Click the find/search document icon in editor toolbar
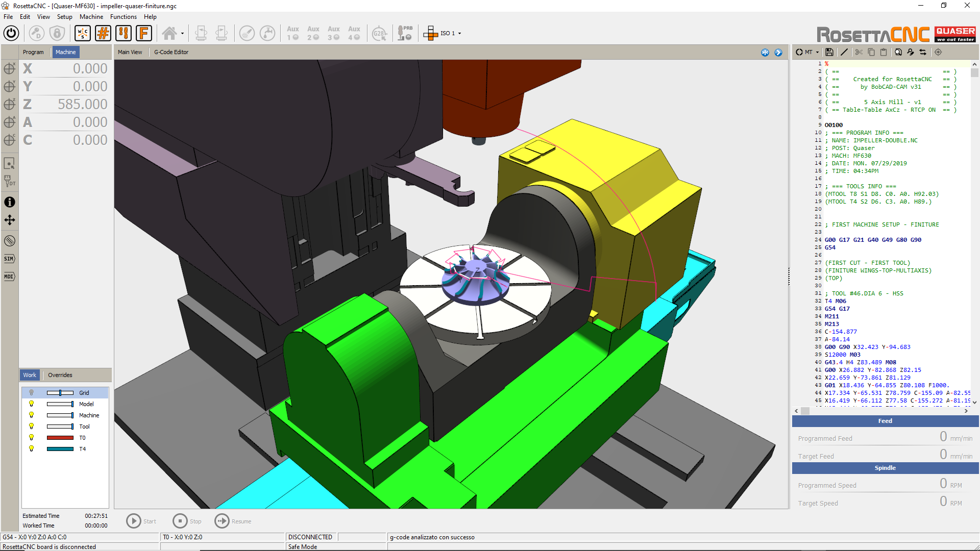This screenshot has width=980, height=551. [898, 52]
